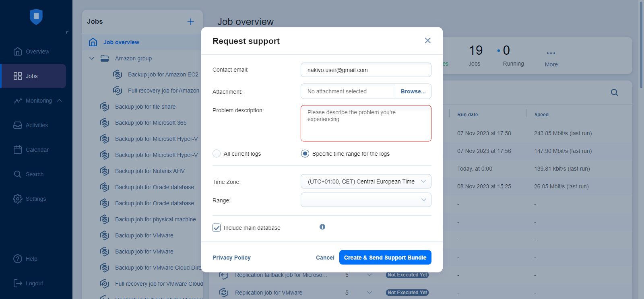Click the Job overview home icon
Image resolution: width=644 pixels, height=299 pixels.
point(93,42)
